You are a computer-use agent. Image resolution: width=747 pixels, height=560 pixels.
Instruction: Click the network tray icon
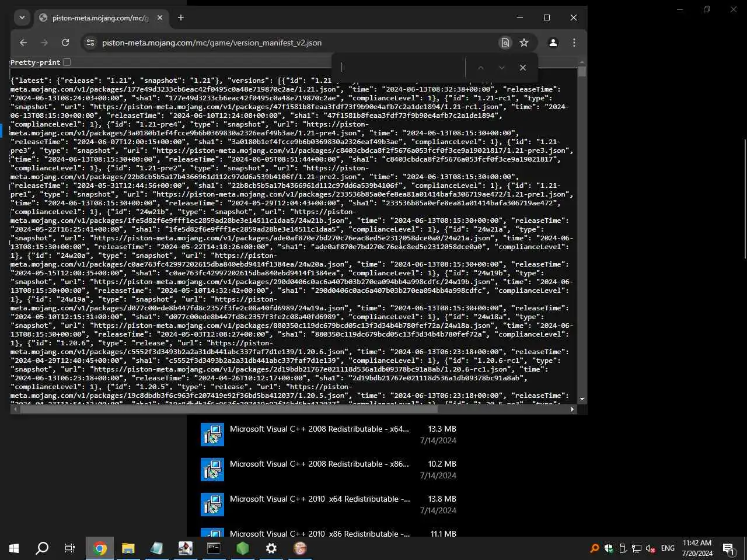[x=637, y=548]
